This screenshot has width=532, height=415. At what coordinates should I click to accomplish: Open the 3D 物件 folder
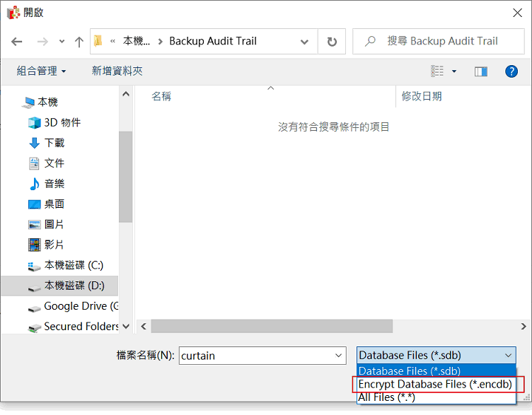62,122
